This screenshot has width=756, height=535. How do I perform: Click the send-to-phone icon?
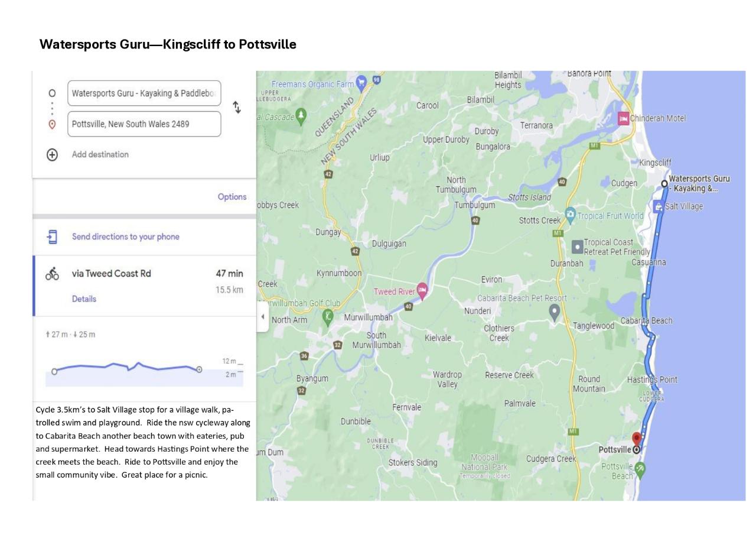(52, 237)
